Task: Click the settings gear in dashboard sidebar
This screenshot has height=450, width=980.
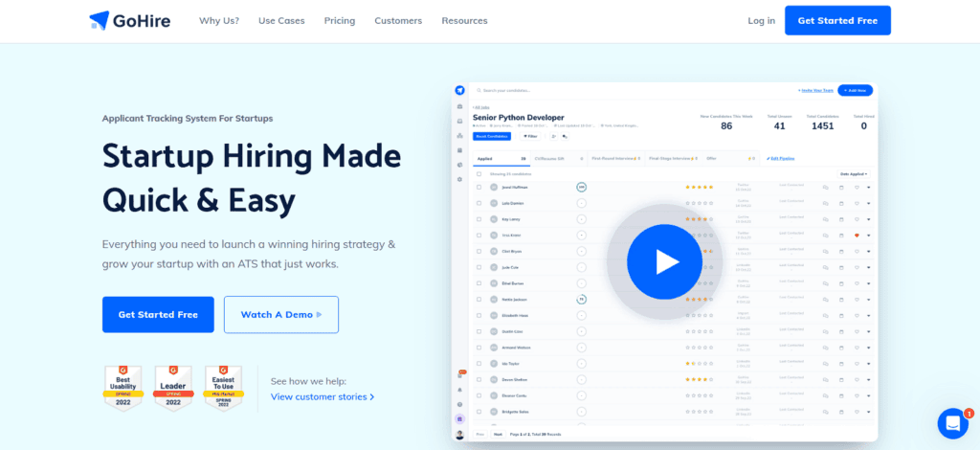Action: (460, 179)
